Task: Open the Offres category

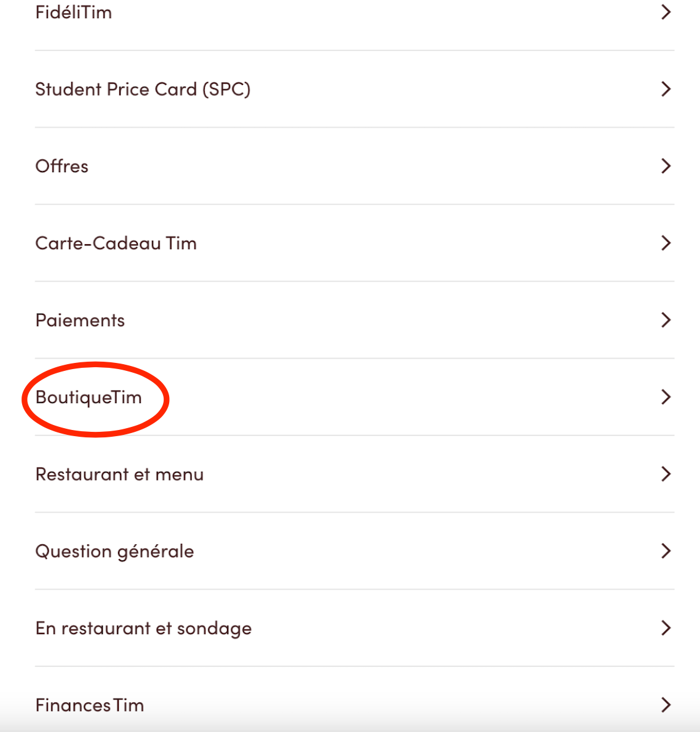Action: pos(62,166)
